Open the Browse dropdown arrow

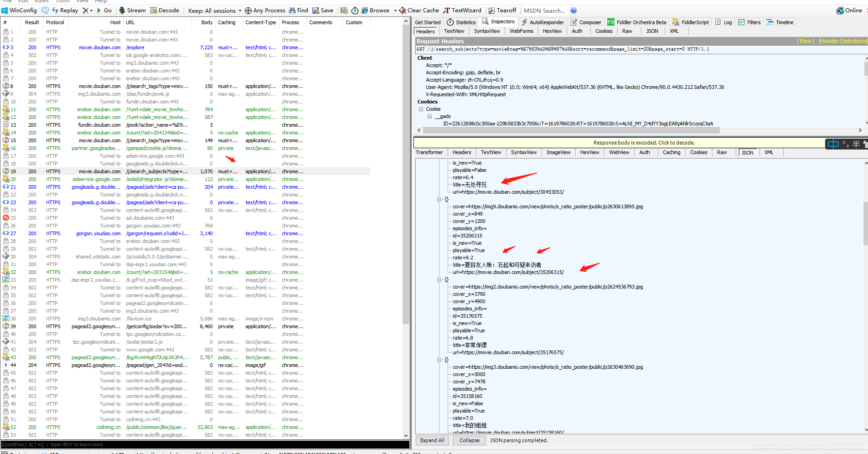pos(395,10)
